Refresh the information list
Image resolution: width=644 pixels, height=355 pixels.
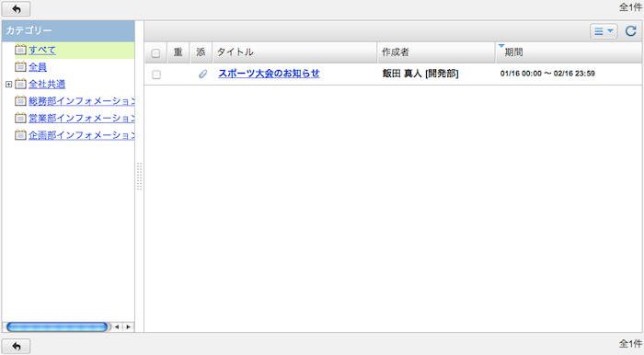(630, 30)
